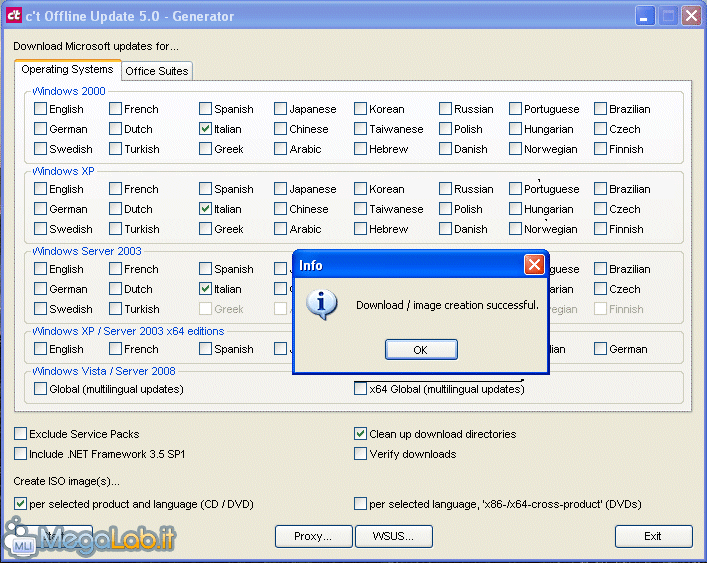
Task: Tick Hebrew under Windows XP
Action: click(x=360, y=229)
